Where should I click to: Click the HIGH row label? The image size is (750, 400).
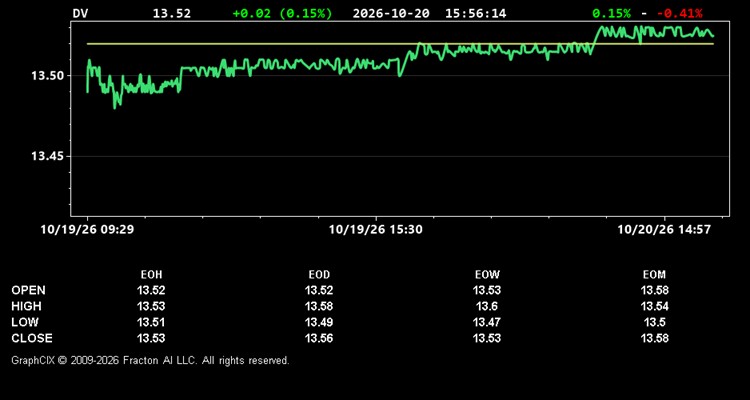coord(26,306)
